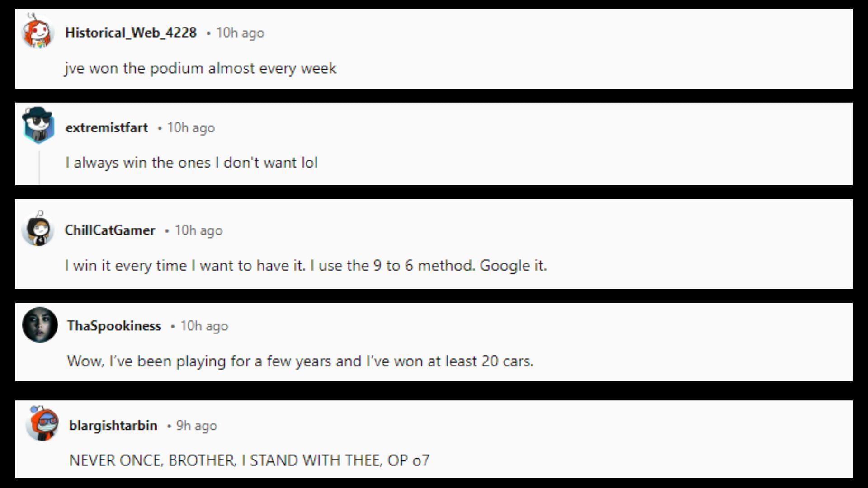Open 10h ago timestamp on Historical_Web_4228 comment
Viewport: 868px width, 488px height.
click(240, 33)
